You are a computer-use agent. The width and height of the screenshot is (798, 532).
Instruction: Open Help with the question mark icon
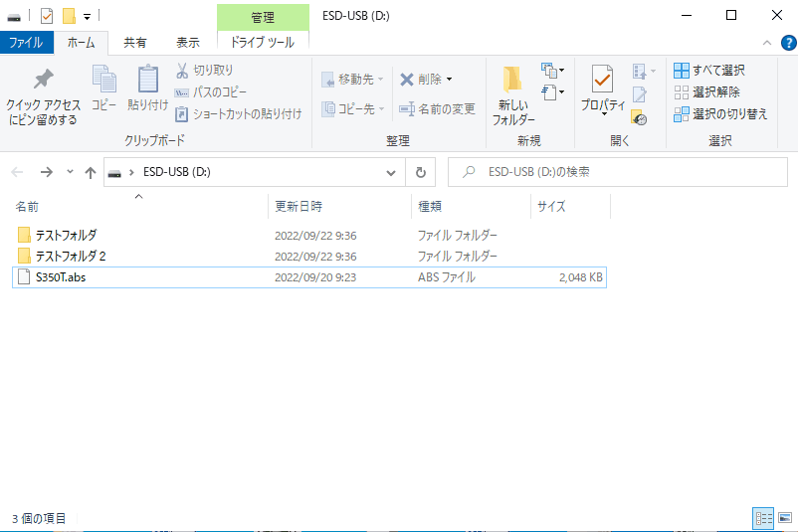(788, 43)
